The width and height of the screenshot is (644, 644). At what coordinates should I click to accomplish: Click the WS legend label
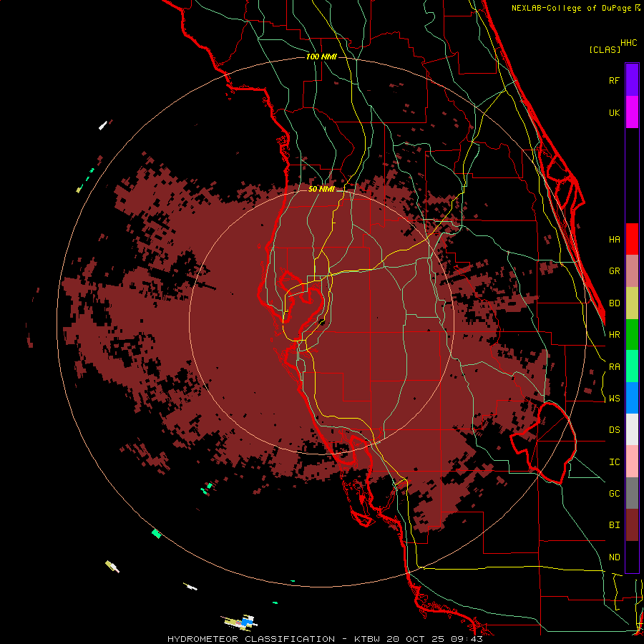(614, 398)
